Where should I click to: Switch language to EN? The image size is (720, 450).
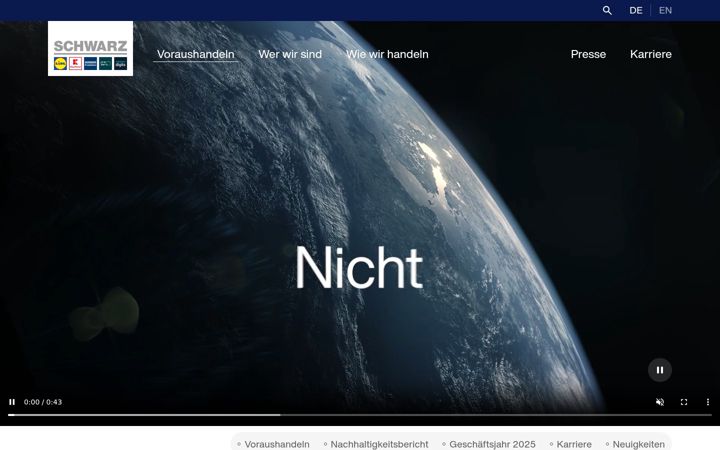point(665,10)
